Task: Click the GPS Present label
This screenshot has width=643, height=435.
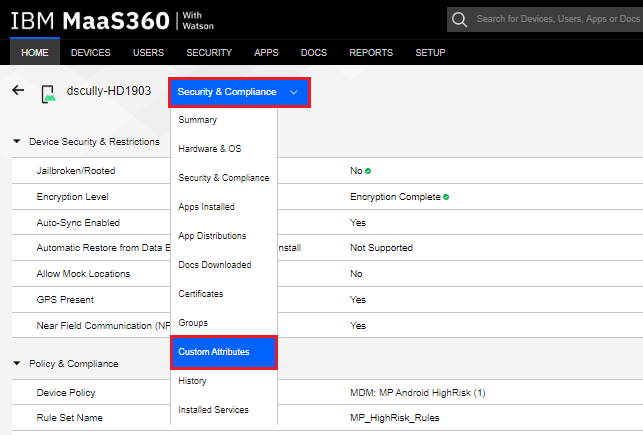Action: coord(65,300)
